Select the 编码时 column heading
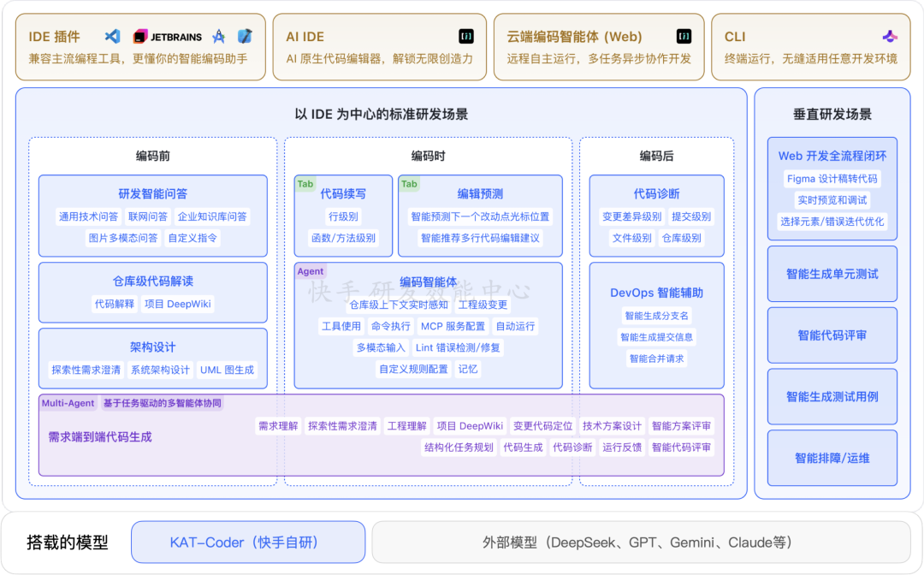This screenshot has width=924, height=575. (x=428, y=156)
